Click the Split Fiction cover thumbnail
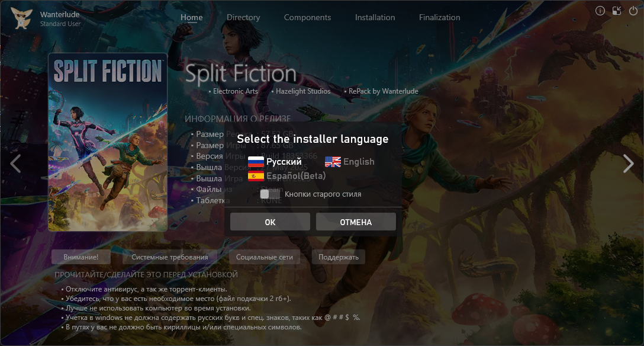The height and width of the screenshot is (346, 644). click(x=108, y=142)
